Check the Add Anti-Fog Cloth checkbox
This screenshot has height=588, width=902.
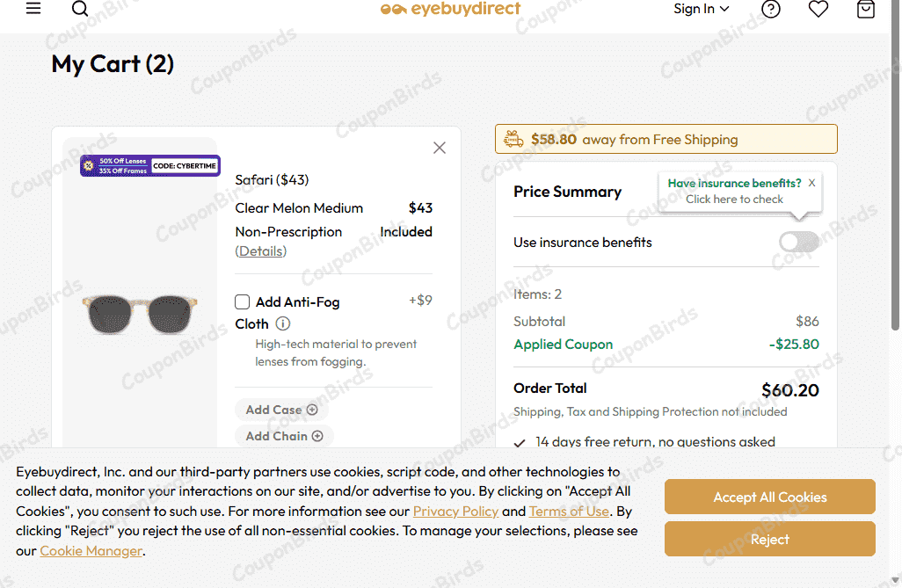pyautogui.click(x=243, y=302)
